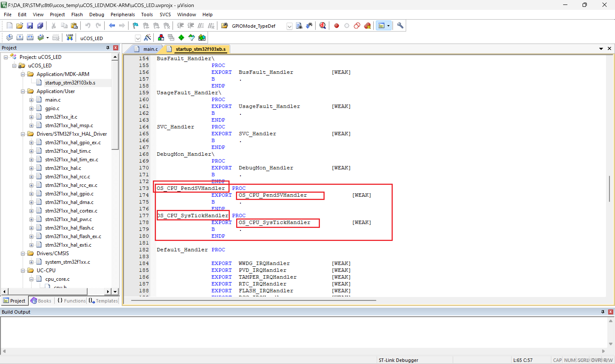615x364 pixels.
Task: Toggle pin on the Project panel
Action: 108,48
